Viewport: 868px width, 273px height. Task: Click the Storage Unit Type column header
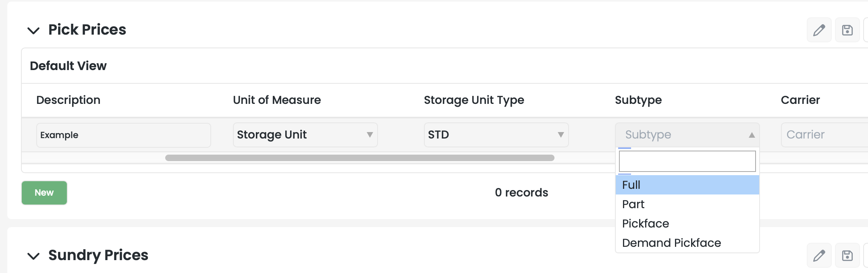point(474,100)
